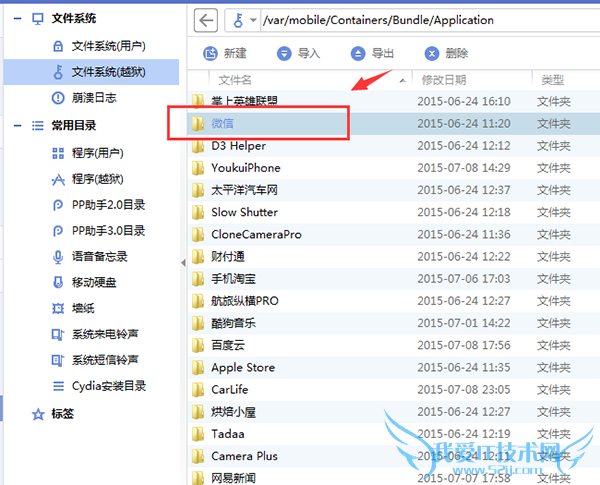
Task: Open 语音备忘录 voice memos item
Action: coord(91,256)
